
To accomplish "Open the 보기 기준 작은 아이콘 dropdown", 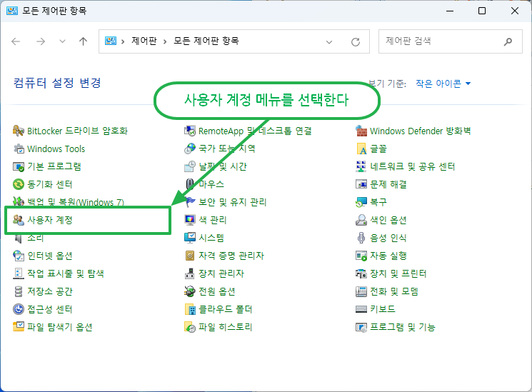I will click(443, 83).
